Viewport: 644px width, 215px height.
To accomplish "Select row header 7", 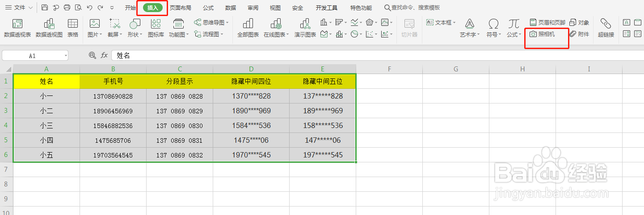I will coord(6,170).
